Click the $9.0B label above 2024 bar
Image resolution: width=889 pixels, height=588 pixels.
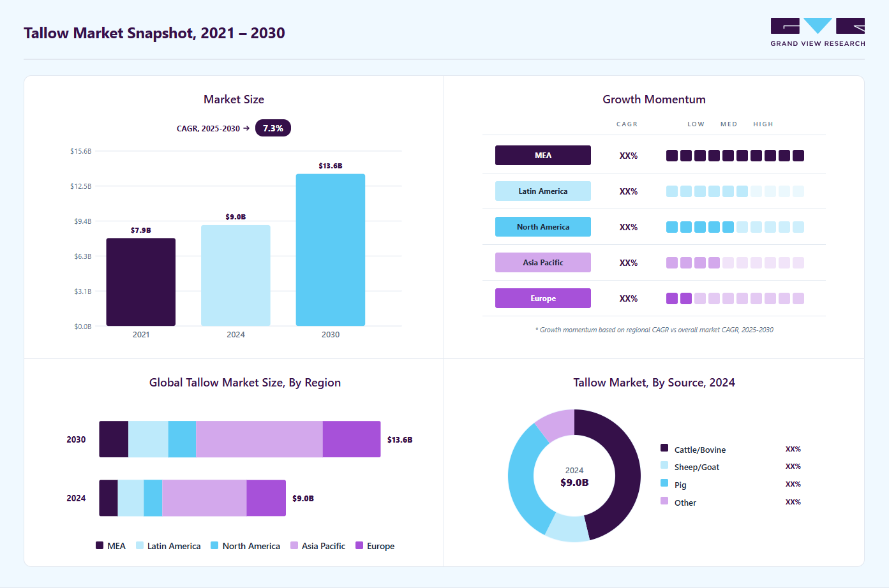click(235, 217)
